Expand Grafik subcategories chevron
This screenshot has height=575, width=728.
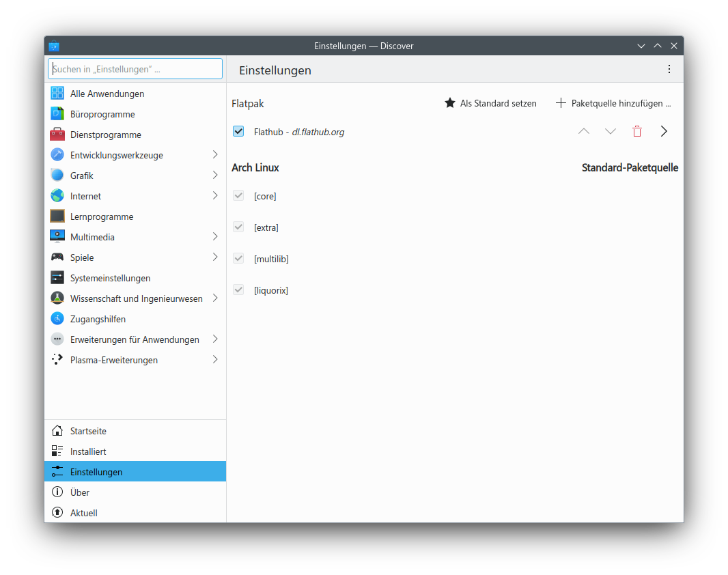pos(215,175)
